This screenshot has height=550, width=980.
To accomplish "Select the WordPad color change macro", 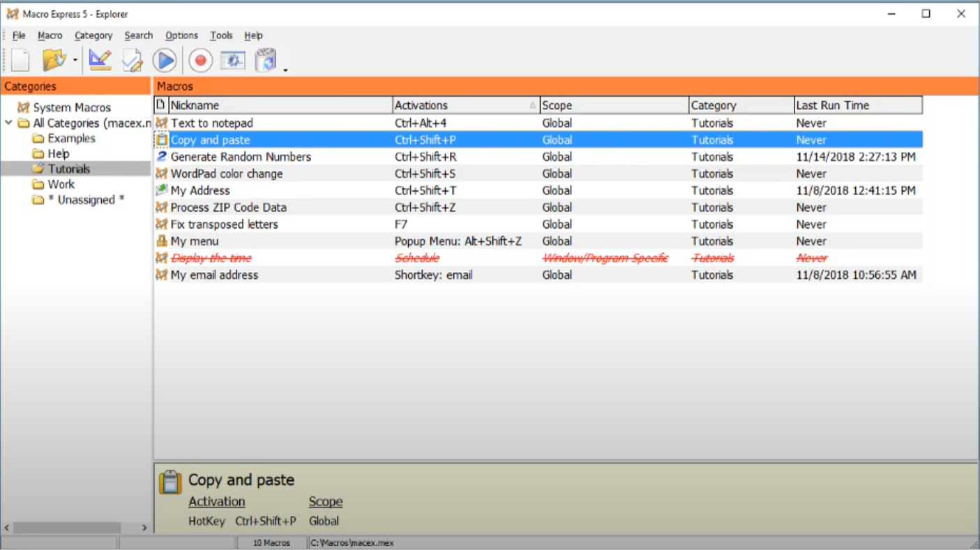I will (227, 174).
